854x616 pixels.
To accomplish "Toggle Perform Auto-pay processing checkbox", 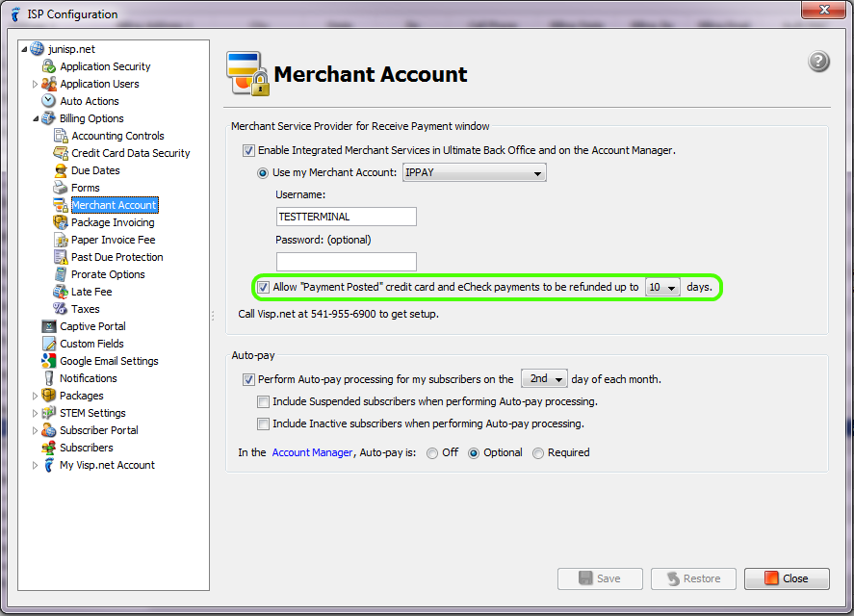I will point(249,379).
